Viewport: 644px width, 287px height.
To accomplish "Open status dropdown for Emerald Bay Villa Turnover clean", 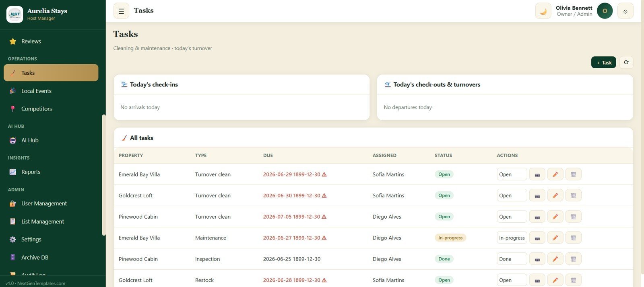I will [512, 174].
